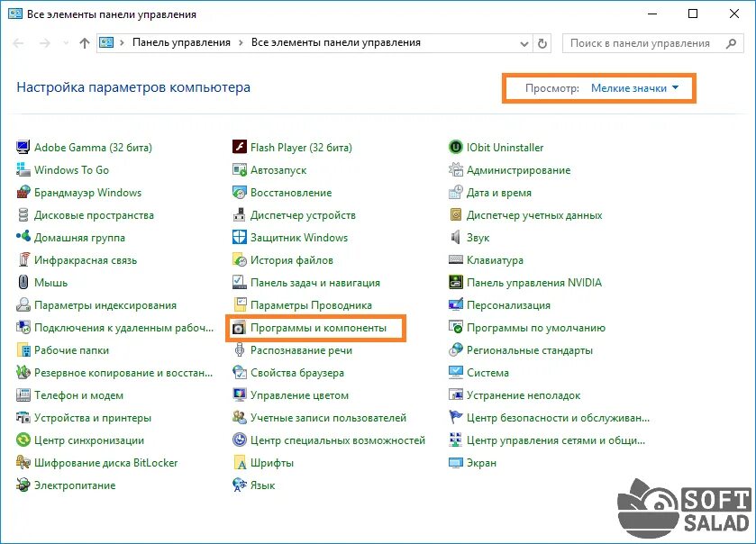This screenshot has height=544, width=756.
Task: Click the Звук speaker icon
Action: [455, 237]
